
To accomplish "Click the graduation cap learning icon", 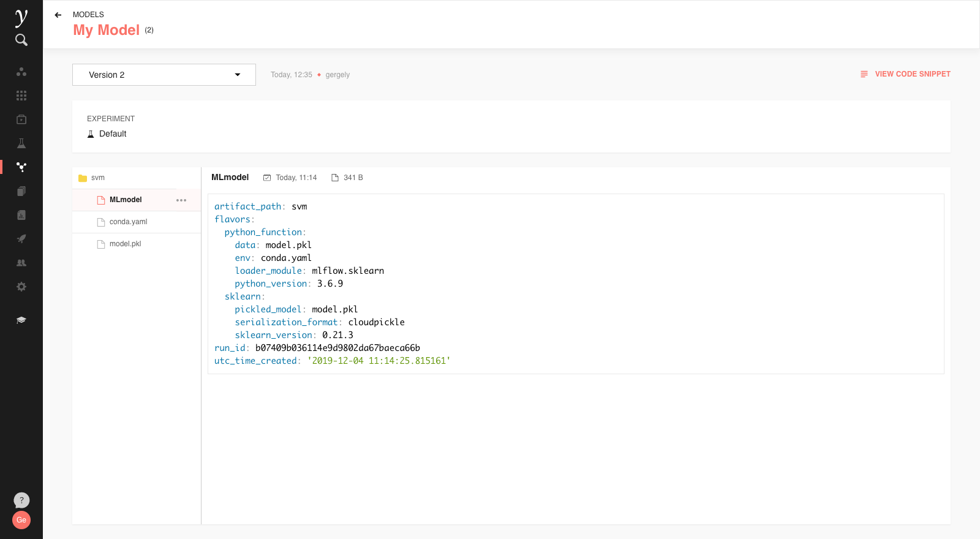I will [21, 320].
